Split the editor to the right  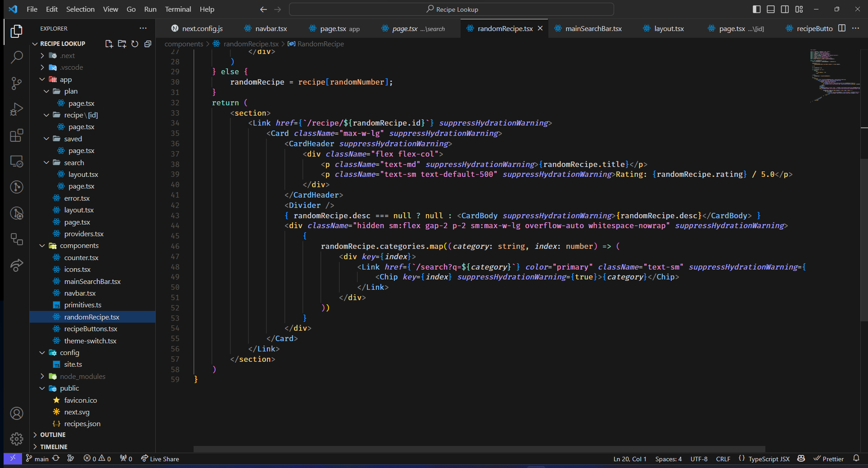tap(842, 28)
